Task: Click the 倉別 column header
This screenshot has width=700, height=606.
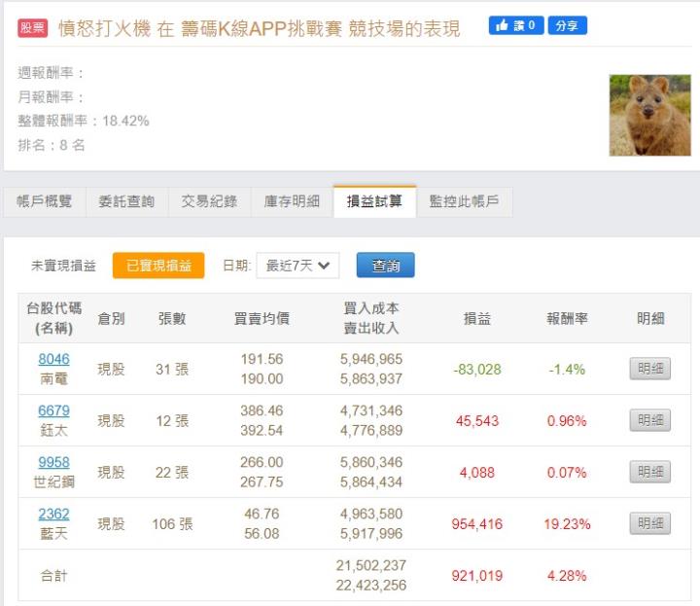Action: [x=111, y=318]
